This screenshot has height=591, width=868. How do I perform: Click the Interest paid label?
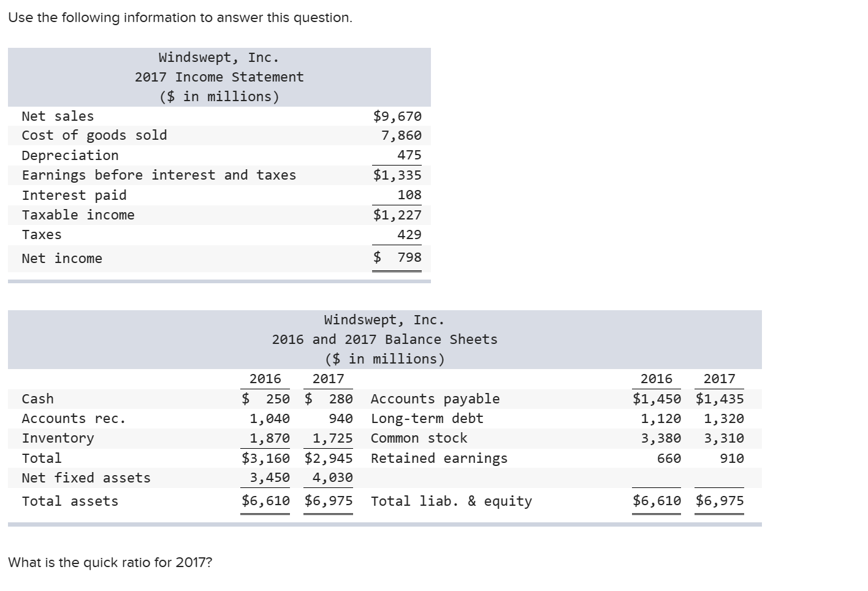[74, 196]
